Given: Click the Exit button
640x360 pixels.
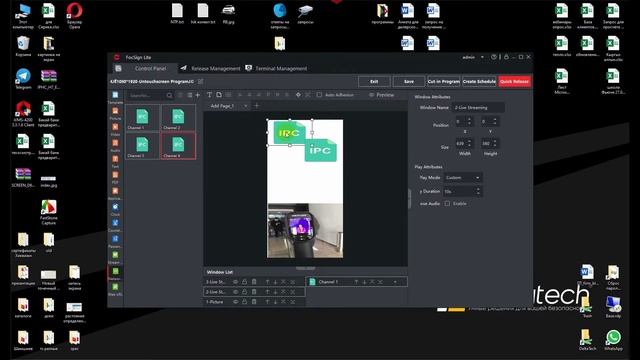Looking at the screenshot, I should tap(374, 81).
